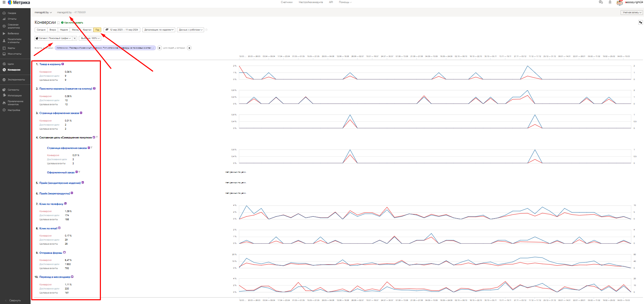Open the chat messages icon
Viewport: 644px width, 304px height.
601,2
